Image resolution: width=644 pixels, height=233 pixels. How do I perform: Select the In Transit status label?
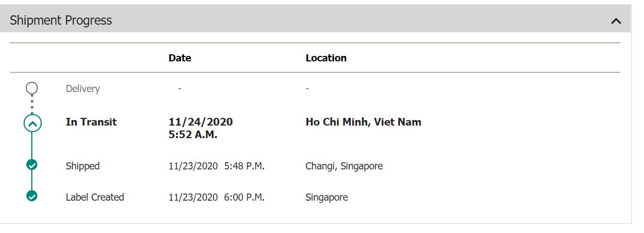coord(91,122)
